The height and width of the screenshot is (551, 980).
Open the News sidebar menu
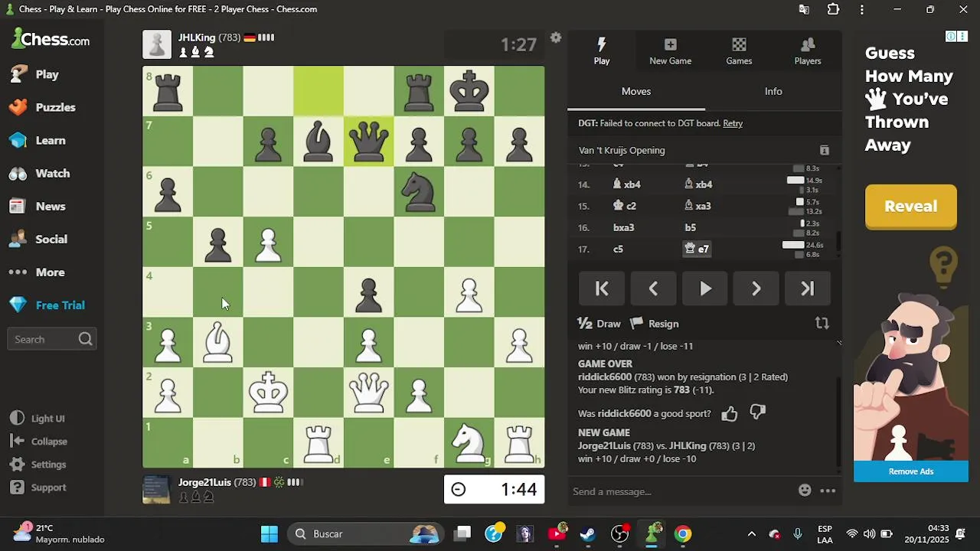[51, 206]
